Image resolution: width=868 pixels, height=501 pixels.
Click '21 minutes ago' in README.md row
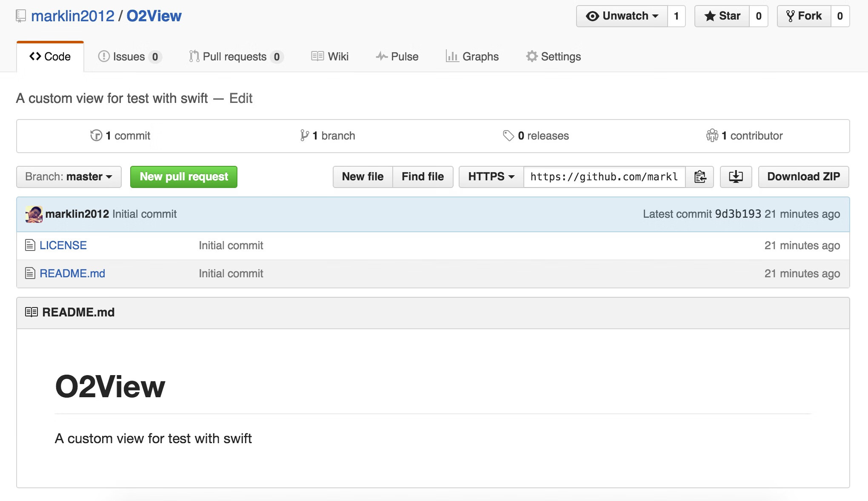coord(802,273)
